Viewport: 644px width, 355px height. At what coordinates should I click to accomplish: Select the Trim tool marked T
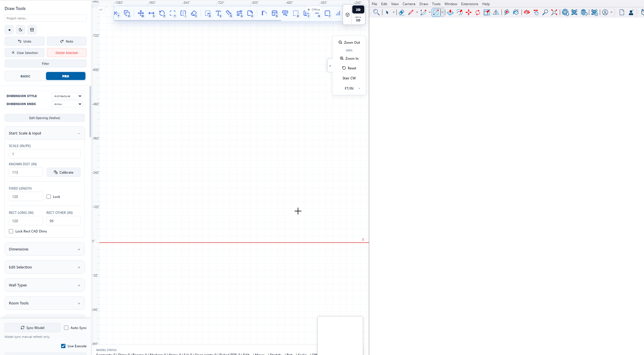(117, 13)
